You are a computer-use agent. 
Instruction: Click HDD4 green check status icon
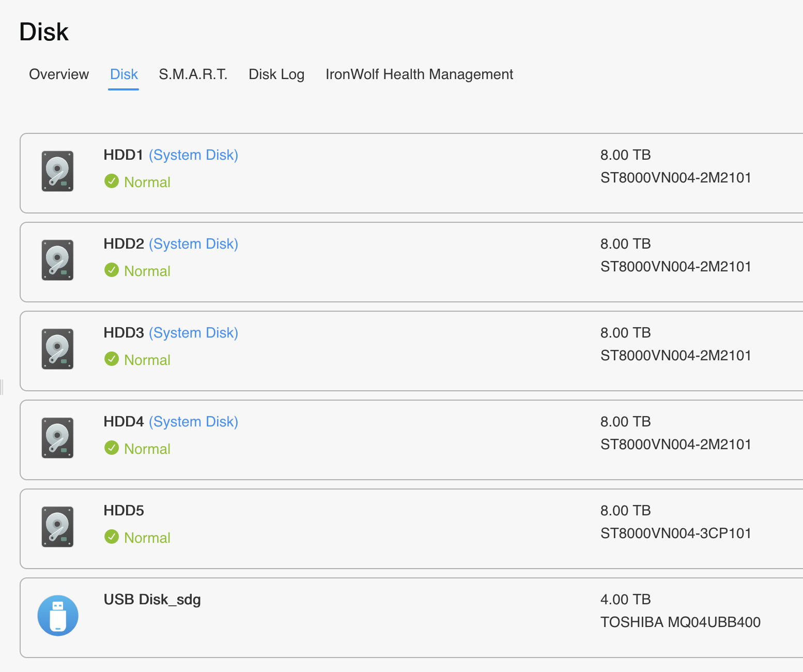pyautogui.click(x=112, y=448)
